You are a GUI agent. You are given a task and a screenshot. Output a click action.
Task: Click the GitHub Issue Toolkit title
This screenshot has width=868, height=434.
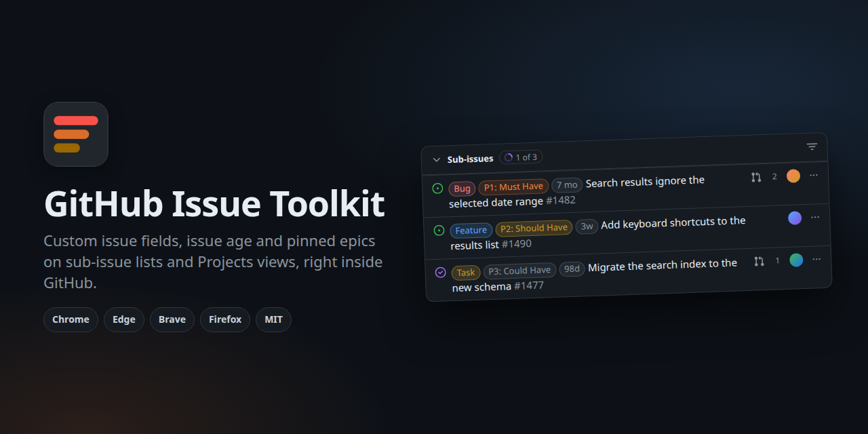[214, 203]
